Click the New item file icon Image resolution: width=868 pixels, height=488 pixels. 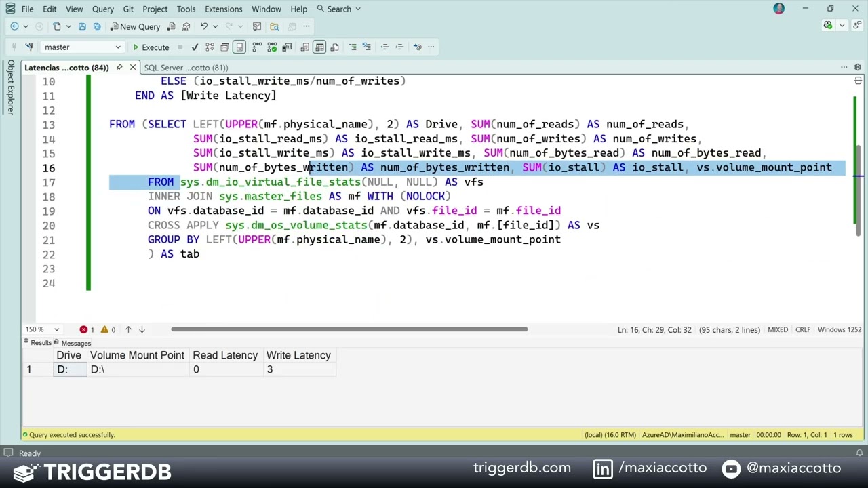[57, 26]
